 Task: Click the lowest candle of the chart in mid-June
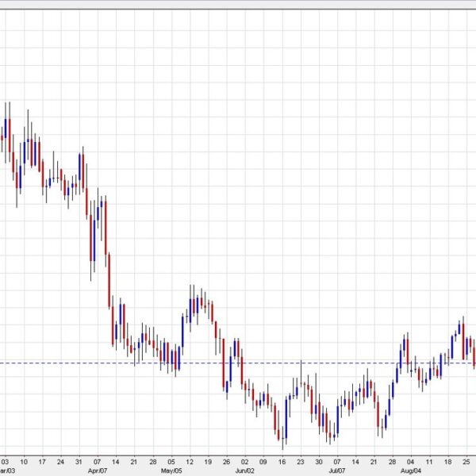tap(282, 433)
